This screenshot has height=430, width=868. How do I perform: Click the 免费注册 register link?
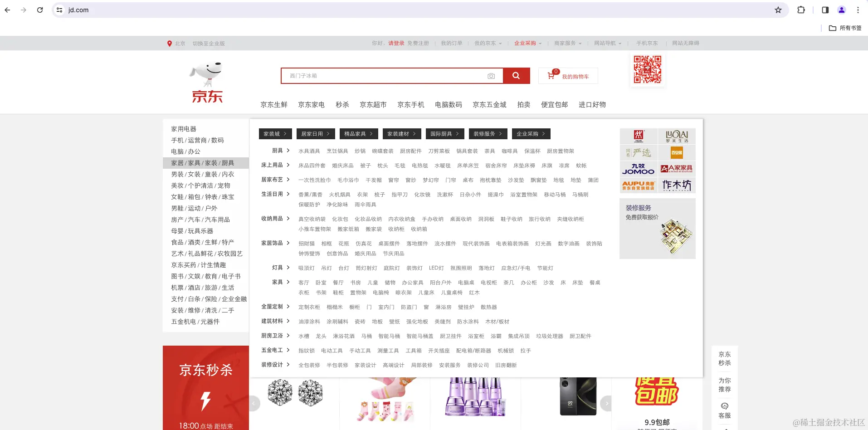418,44
